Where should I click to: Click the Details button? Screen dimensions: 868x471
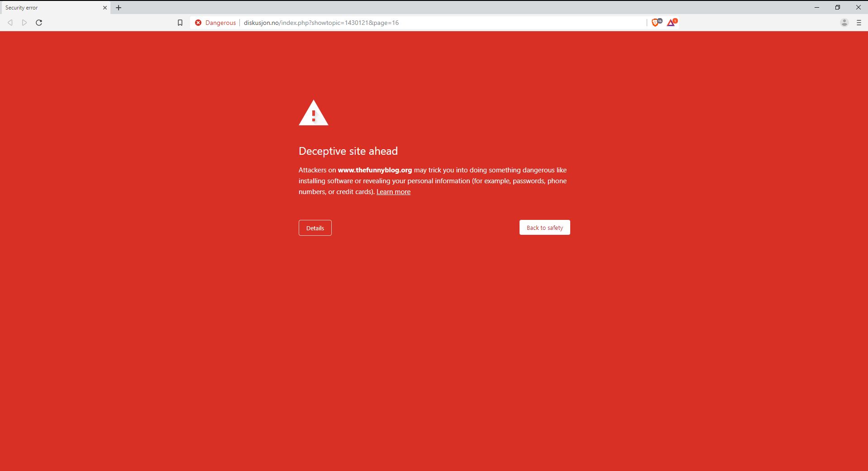(315, 228)
